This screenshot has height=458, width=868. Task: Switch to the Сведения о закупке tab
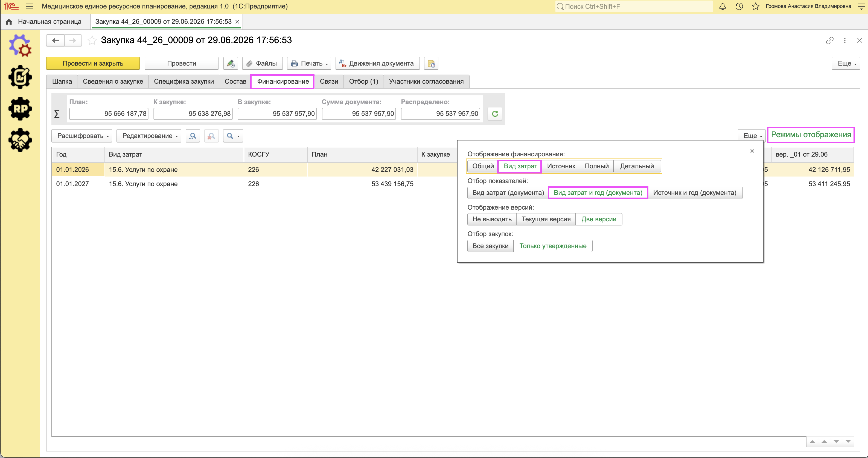click(113, 81)
